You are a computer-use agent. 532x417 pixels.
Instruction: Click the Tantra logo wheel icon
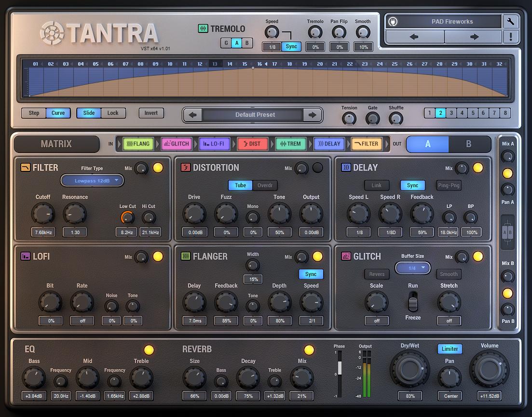point(52,33)
